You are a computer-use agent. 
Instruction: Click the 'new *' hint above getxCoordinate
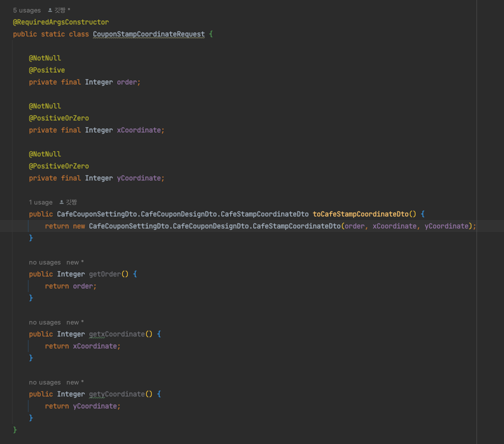coord(75,322)
